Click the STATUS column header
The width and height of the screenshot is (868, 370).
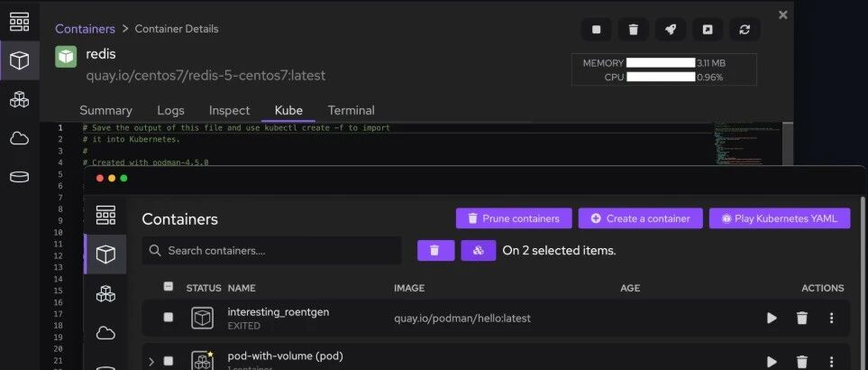click(204, 288)
